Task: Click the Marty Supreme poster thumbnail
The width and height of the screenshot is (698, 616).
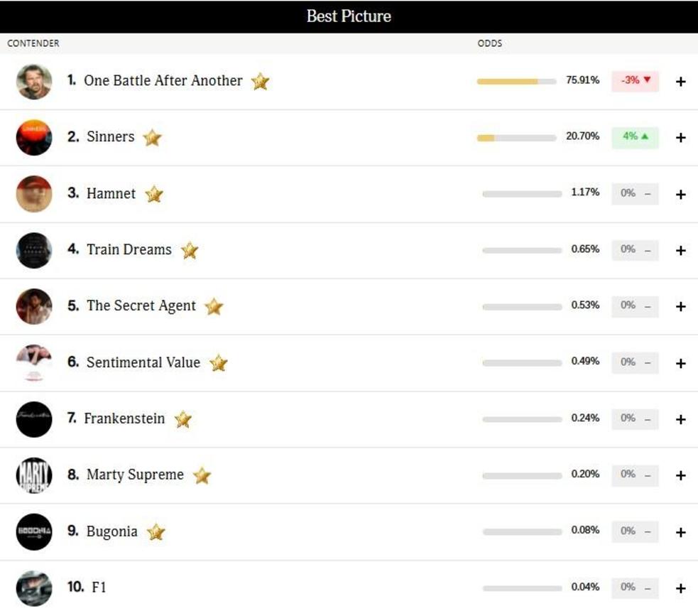Action: pyautogui.click(x=34, y=475)
